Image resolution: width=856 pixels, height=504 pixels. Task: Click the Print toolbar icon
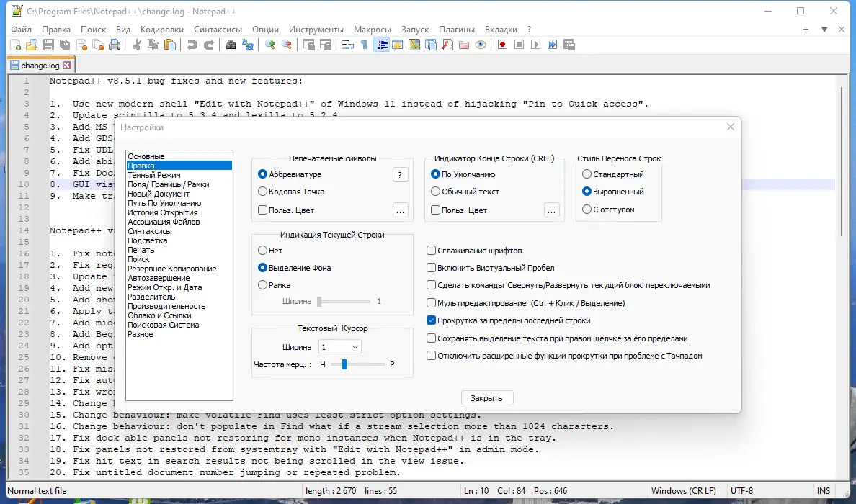(x=115, y=45)
